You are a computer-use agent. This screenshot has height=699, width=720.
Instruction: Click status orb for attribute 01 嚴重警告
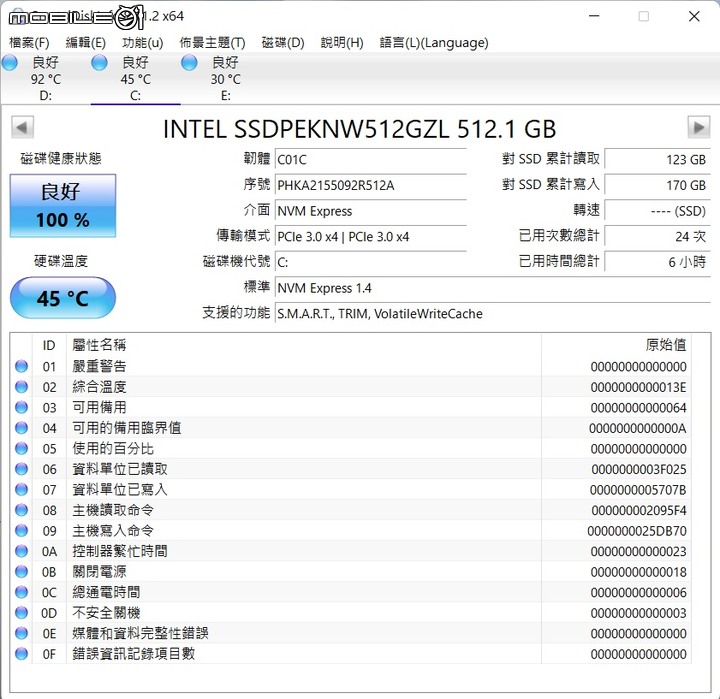pyautogui.click(x=21, y=366)
